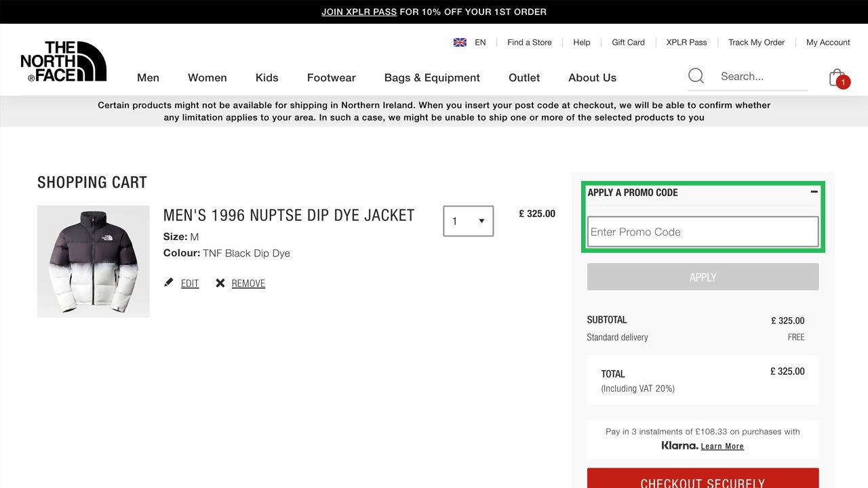This screenshot has height=488, width=868.
Task: Open the Kids menu
Action: coord(267,77)
